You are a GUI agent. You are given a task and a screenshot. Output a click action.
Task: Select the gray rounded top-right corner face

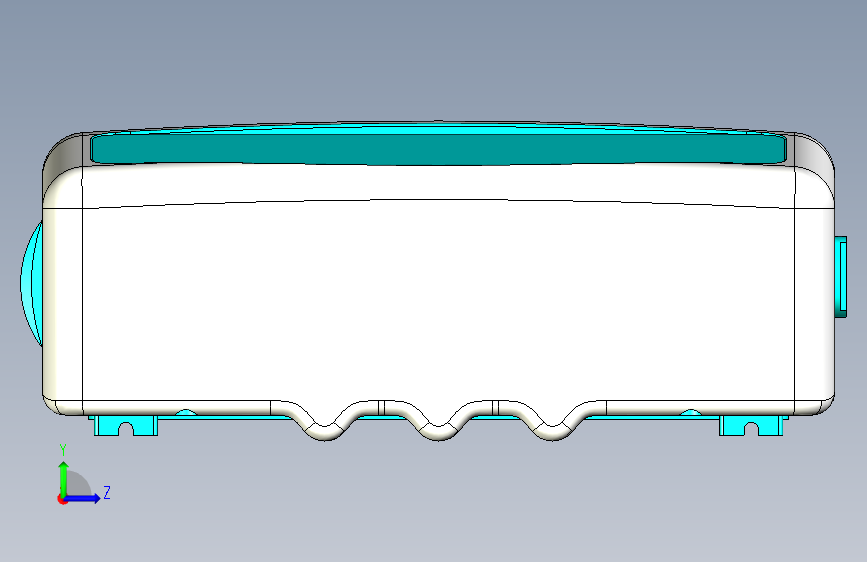tap(814, 158)
